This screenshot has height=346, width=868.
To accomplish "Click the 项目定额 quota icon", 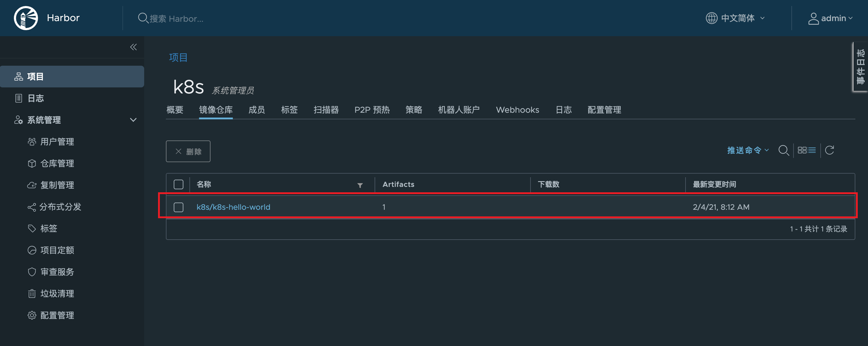I will pyautogui.click(x=32, y=250).
